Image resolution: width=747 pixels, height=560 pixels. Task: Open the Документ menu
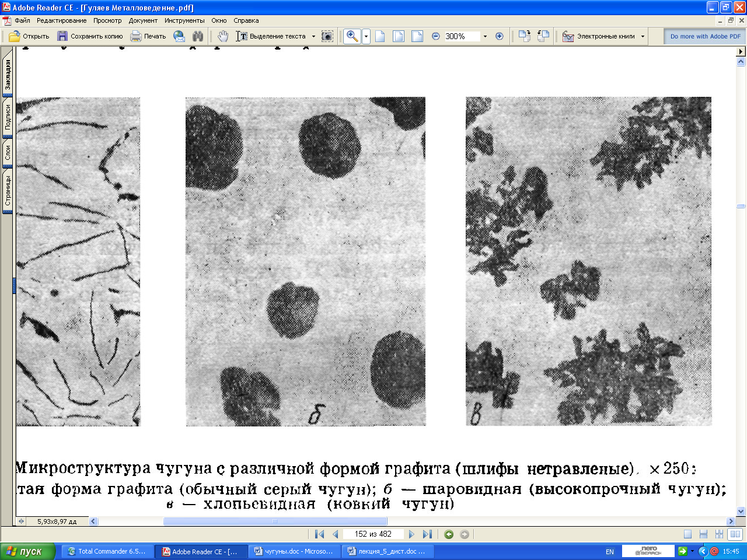pos(143,20)
